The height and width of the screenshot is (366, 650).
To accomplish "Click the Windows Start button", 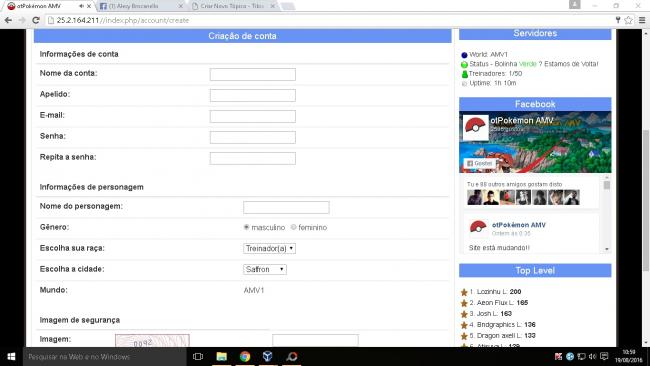I will pyautogui.click(x=11, y=356).
